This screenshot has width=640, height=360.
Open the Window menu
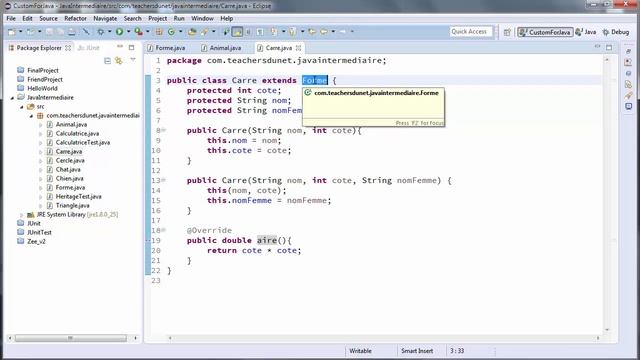[x=202, y=18]
